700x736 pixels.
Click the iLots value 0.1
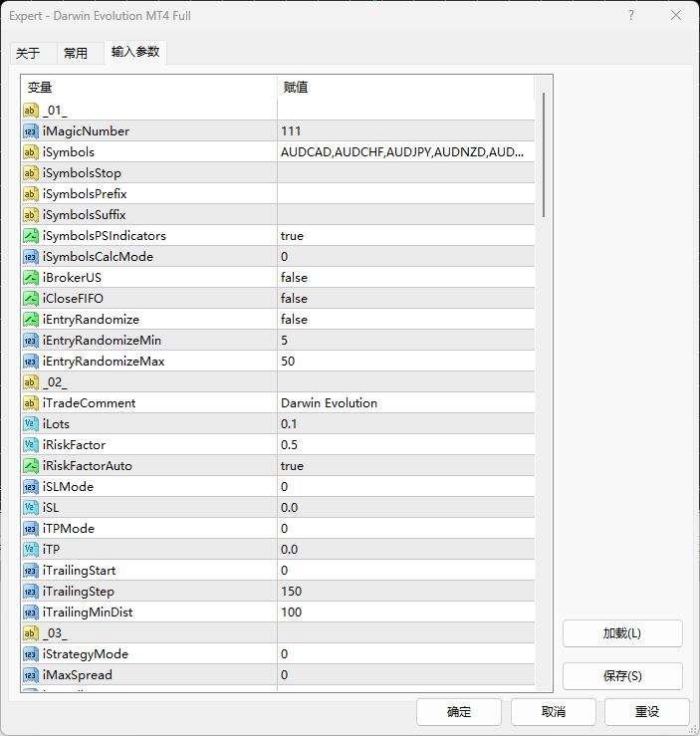pyautogui.click(x=289, y=424)
